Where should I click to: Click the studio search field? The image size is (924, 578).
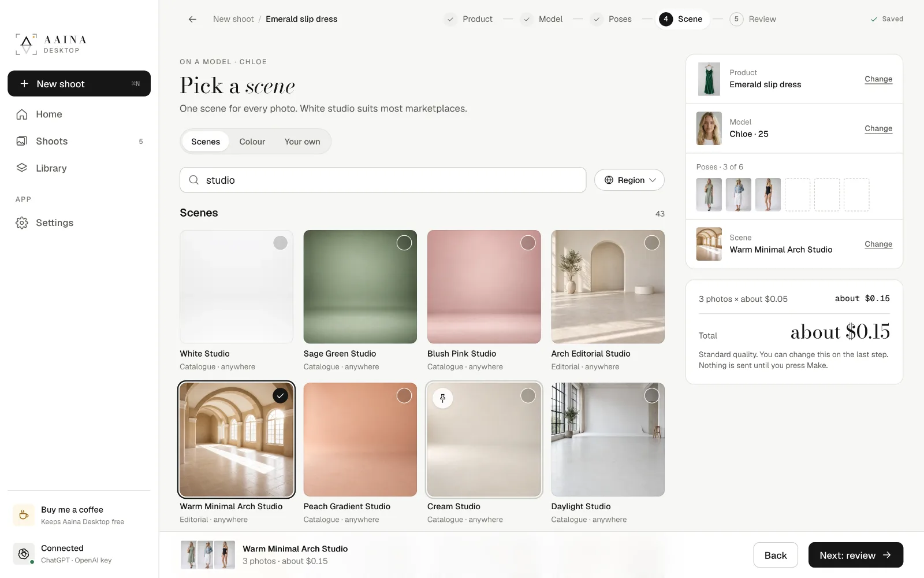coord(383,180)
